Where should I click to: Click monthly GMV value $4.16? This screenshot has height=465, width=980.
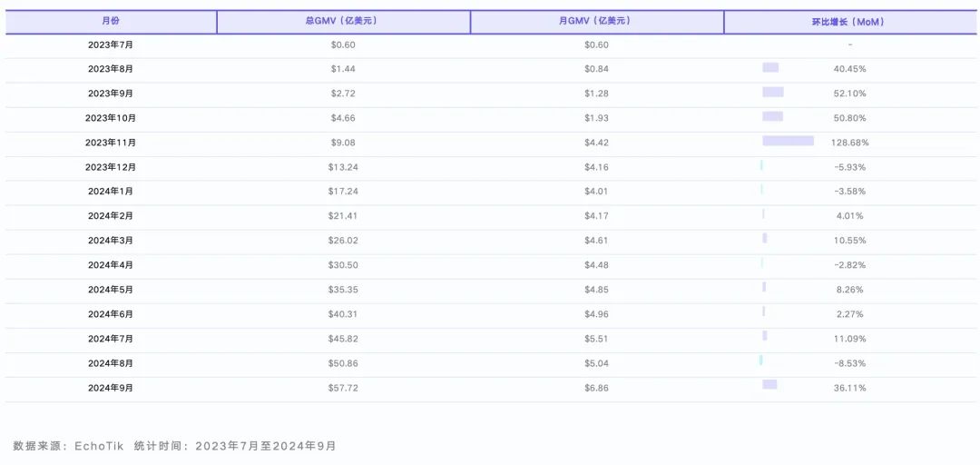coord(596,167)
